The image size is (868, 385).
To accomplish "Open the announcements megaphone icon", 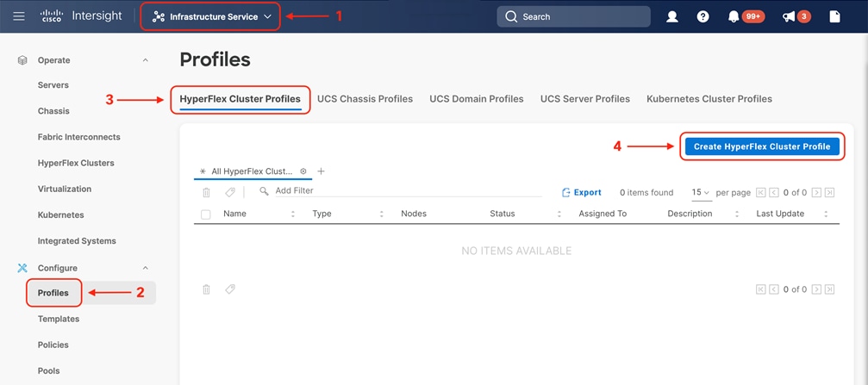I will coord(789,16).
